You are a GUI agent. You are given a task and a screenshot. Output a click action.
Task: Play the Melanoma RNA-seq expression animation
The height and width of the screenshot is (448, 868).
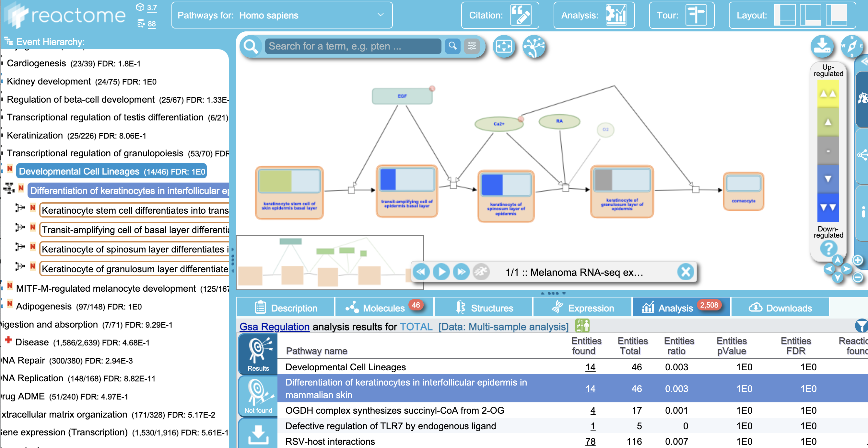pyautogui.click(x=441, y=271)
